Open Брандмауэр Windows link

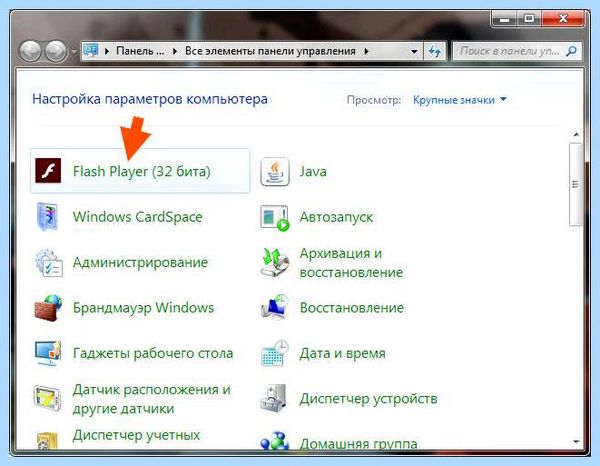click(x=143, y=308)
